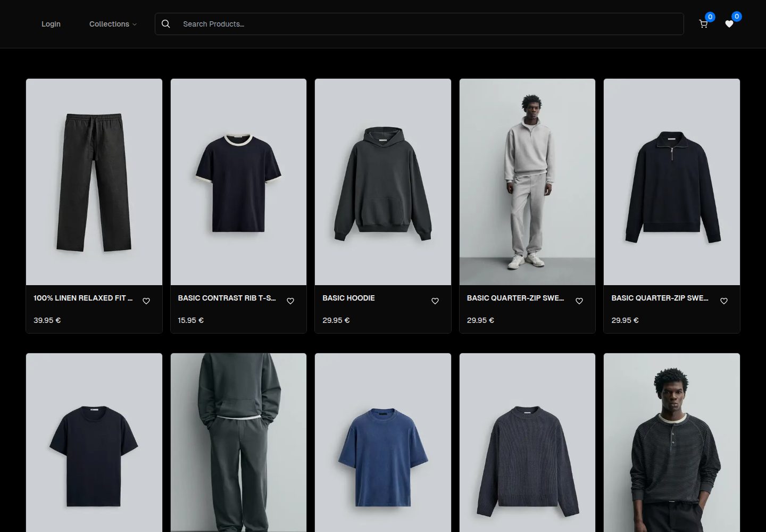Viewport: 766px width, 532px height.
Task: Expand the Collections dropdown
Action: click(x=113, y=24)
